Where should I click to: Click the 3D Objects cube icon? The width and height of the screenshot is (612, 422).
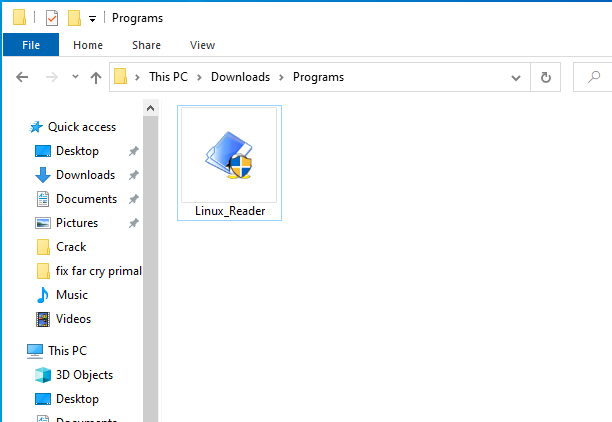[43, 375]
